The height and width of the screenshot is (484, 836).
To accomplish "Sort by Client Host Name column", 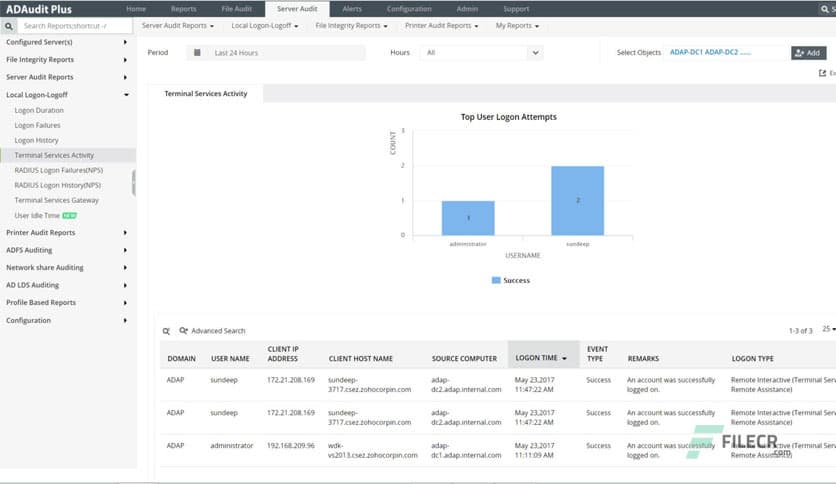I will pos(360,359).
